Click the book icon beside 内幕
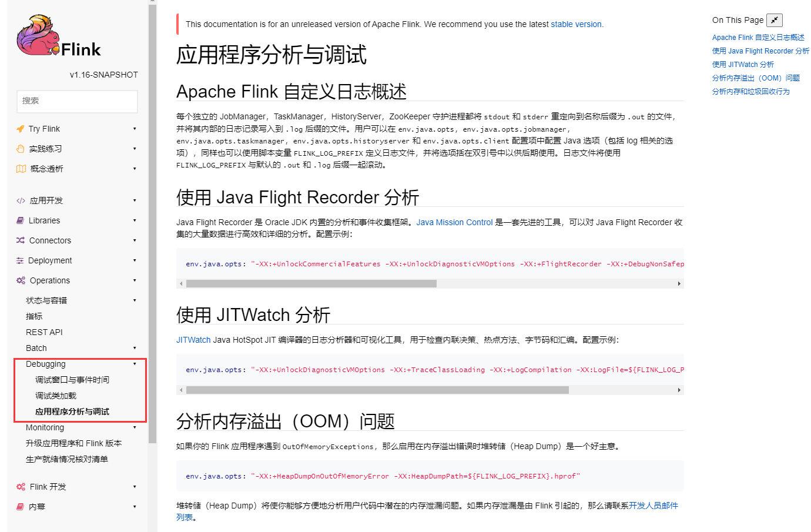This screenshot has height=532, width=811. point(21,507)
